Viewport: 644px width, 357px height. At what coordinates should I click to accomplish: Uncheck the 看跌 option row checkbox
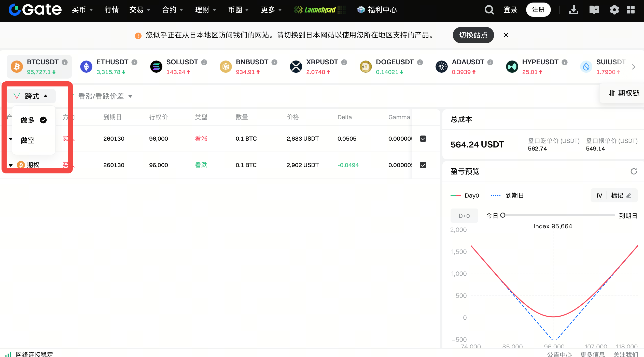point(423,165)
